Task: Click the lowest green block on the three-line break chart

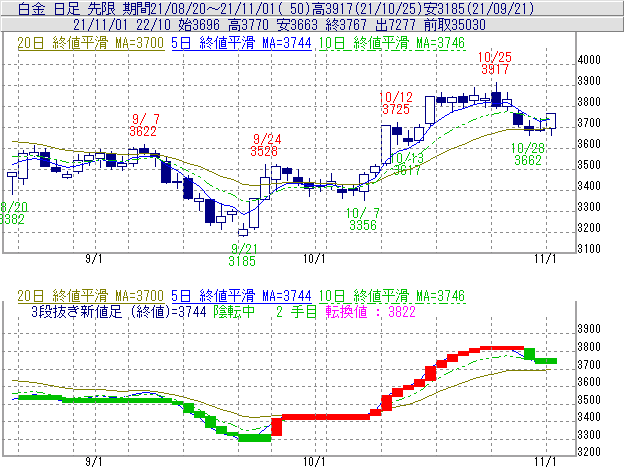Action: [255, 438]
